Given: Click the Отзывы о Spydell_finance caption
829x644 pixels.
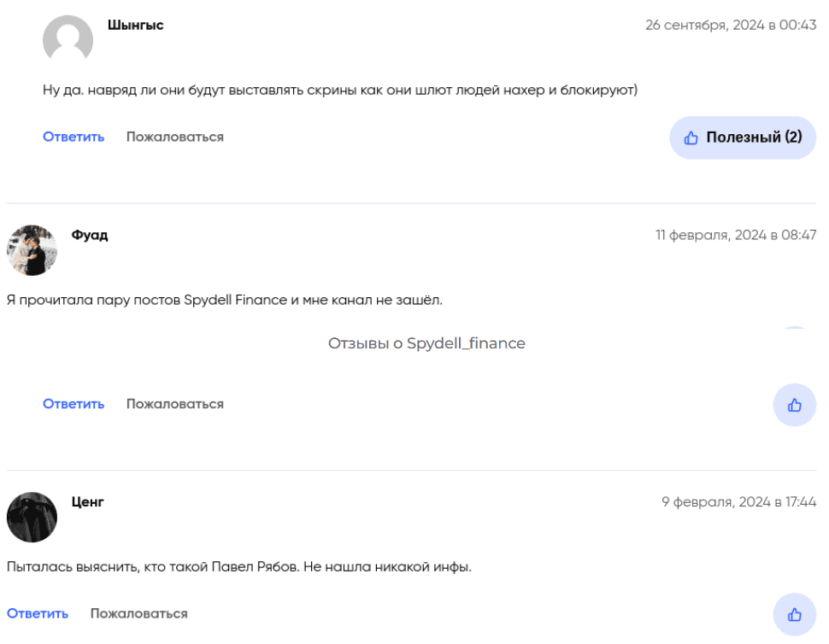Looking at the screenshot, I should [x=426, y=343].
